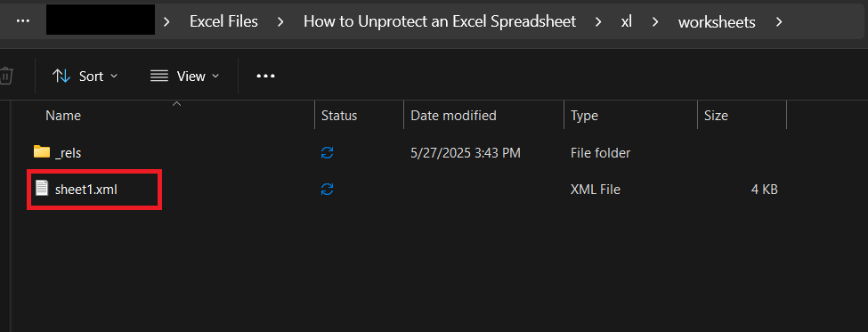Sort by Date modified column header

(x=453, y=115)
